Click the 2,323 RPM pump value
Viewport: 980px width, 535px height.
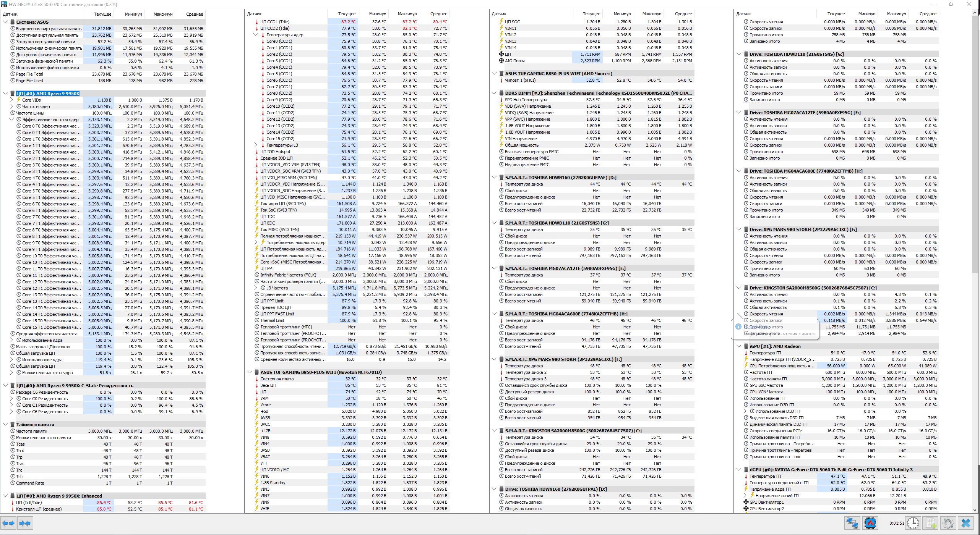[x=590, y=61]
